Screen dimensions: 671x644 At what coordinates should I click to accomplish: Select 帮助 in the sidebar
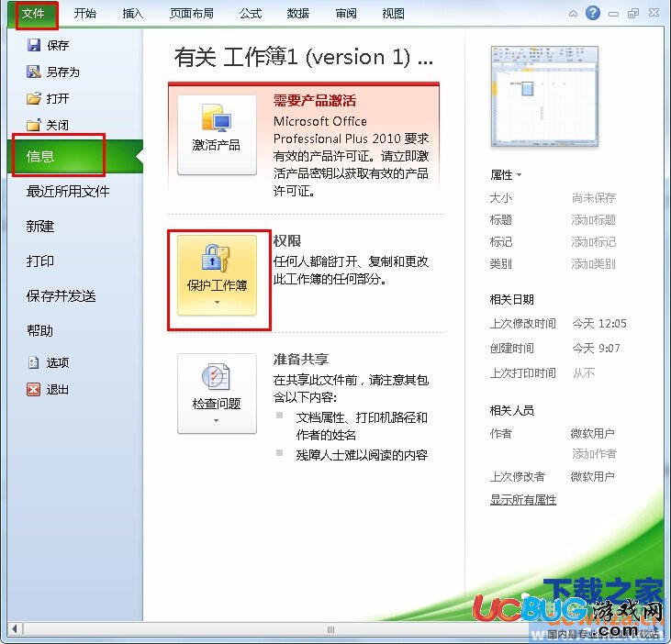[40, 330]
